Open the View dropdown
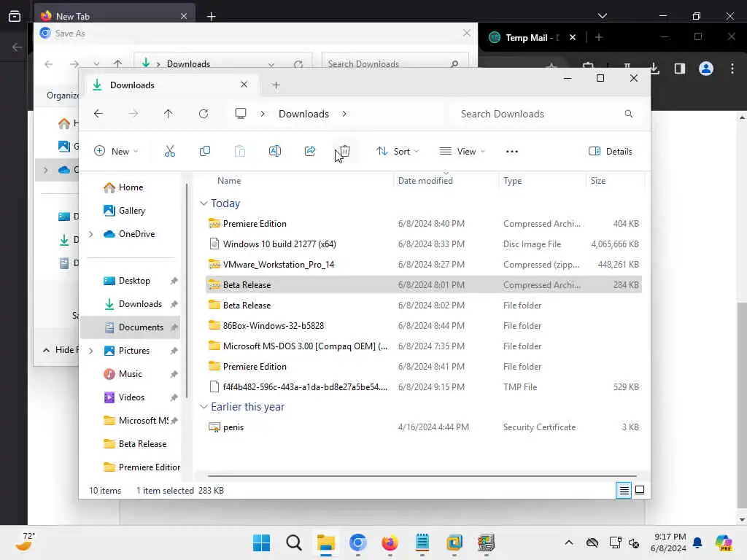Screen dimensions: 747x560 pyautogui.click(x=462, y=152)
